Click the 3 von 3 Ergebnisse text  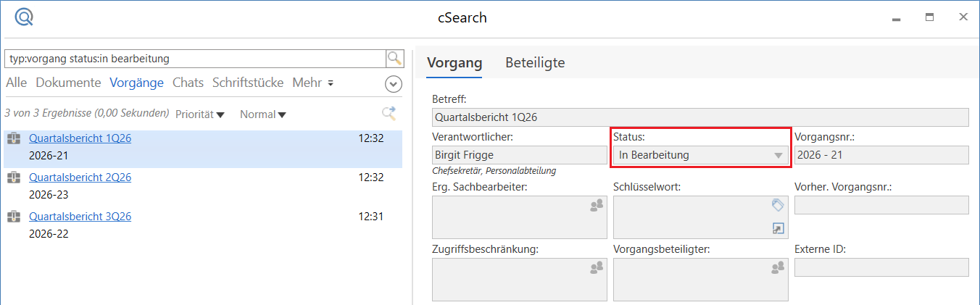pos(87,114)
